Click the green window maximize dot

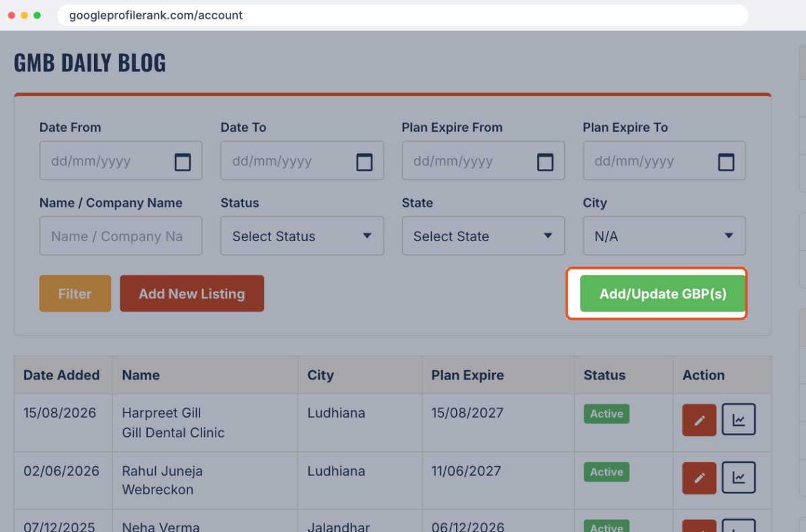coord(37,15)
